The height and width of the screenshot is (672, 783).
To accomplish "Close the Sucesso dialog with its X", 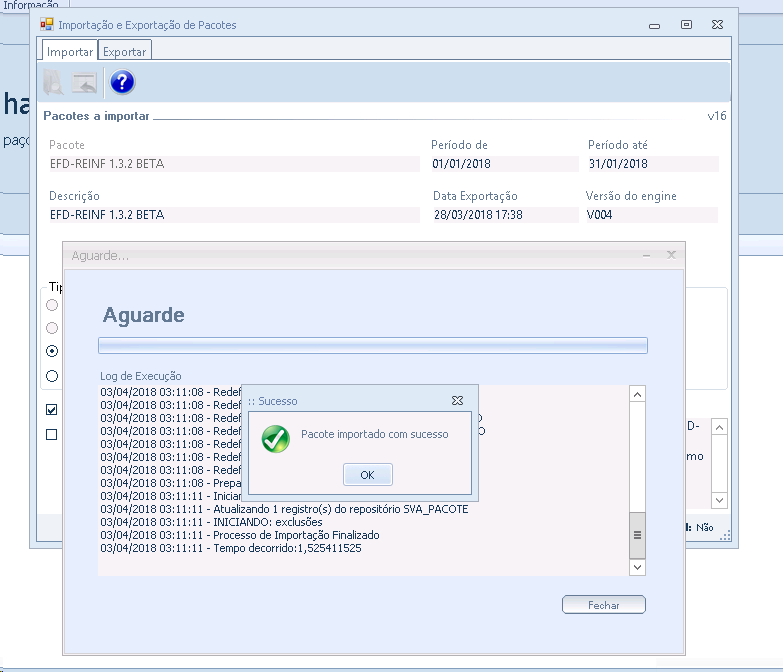I will tap(457, 400).
